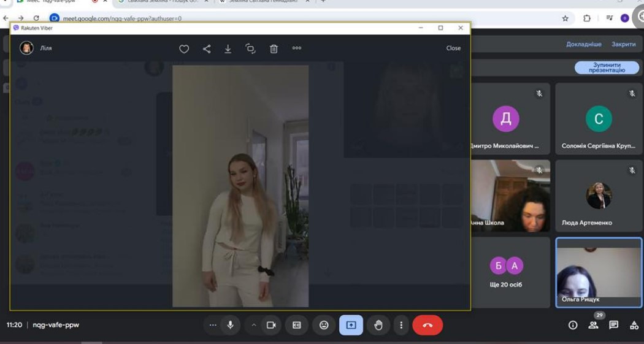
Task: Open Докладніше link
Action: (584, 44)
